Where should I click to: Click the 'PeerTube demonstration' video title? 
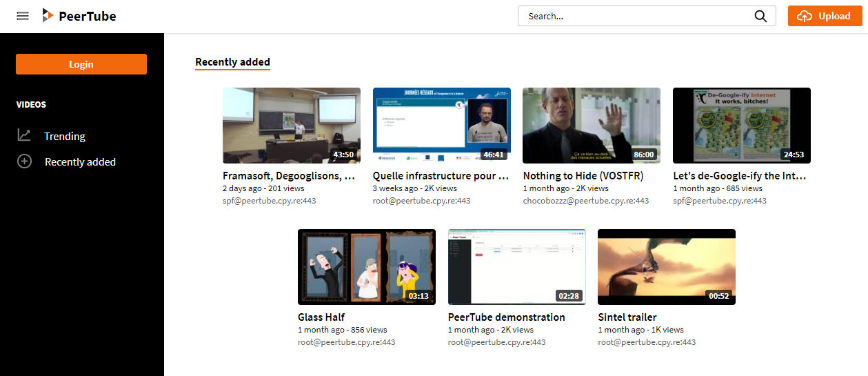click(x=507, y=317)
